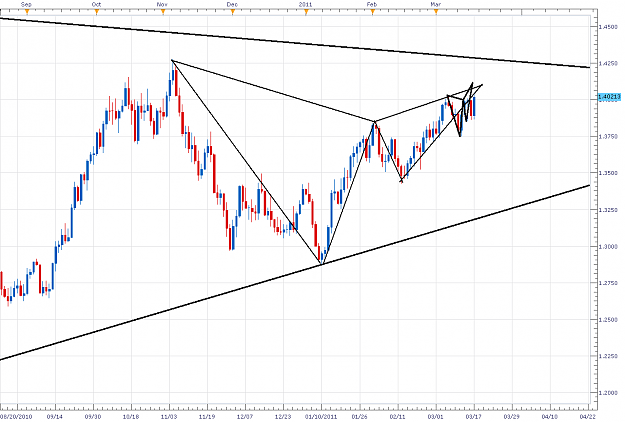This screenshot has height=422, width=625.
Task: Click the 12/07 date axis label
Action: pos(245,416)
